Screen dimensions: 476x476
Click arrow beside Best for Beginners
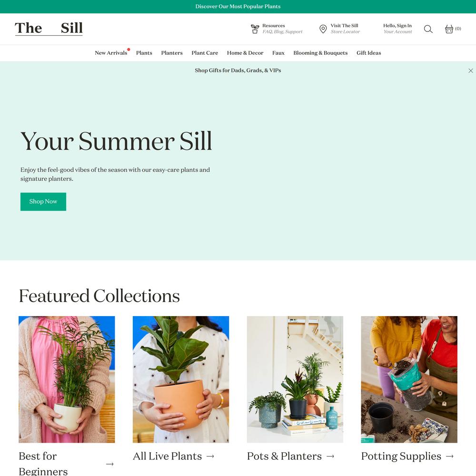[x=109, y=464]
